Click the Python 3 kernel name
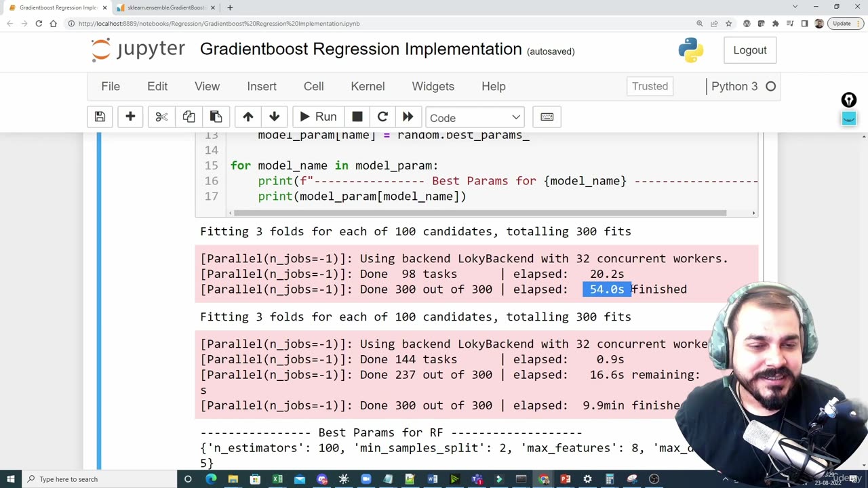Viewport: 868px width, 488px height. click(734, 86)
